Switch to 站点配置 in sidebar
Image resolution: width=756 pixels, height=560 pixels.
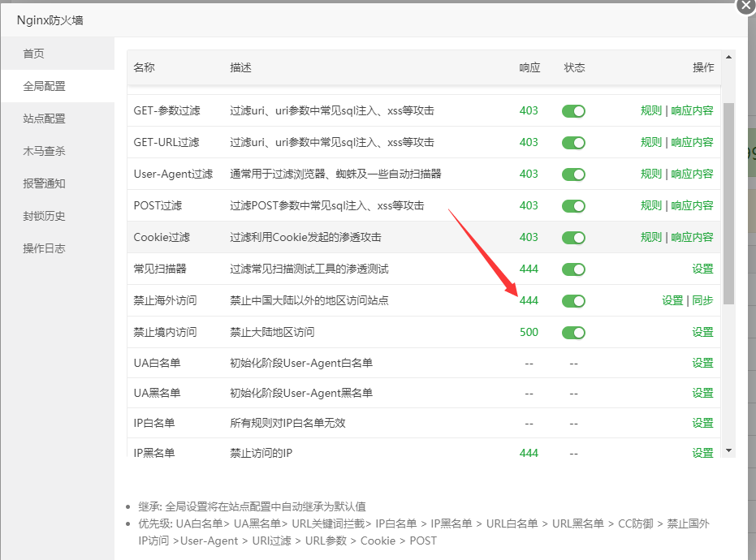(44, 118)
